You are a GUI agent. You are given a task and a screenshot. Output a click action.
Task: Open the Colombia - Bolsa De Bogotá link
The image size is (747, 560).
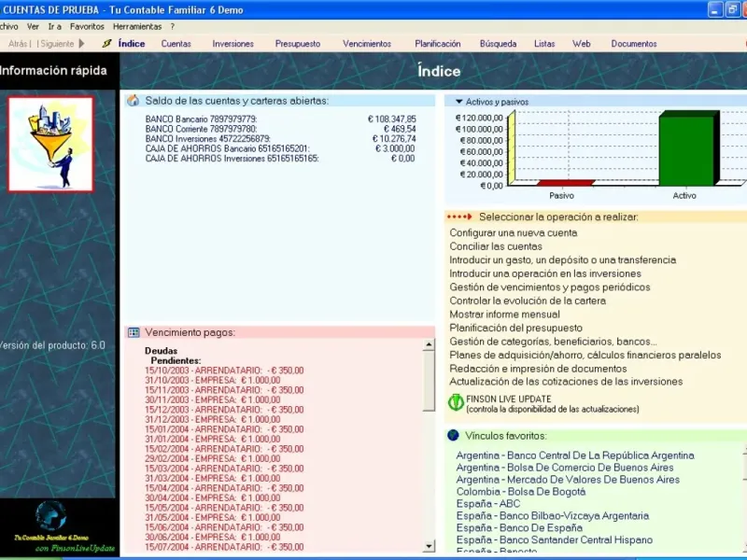click(521, 492)
